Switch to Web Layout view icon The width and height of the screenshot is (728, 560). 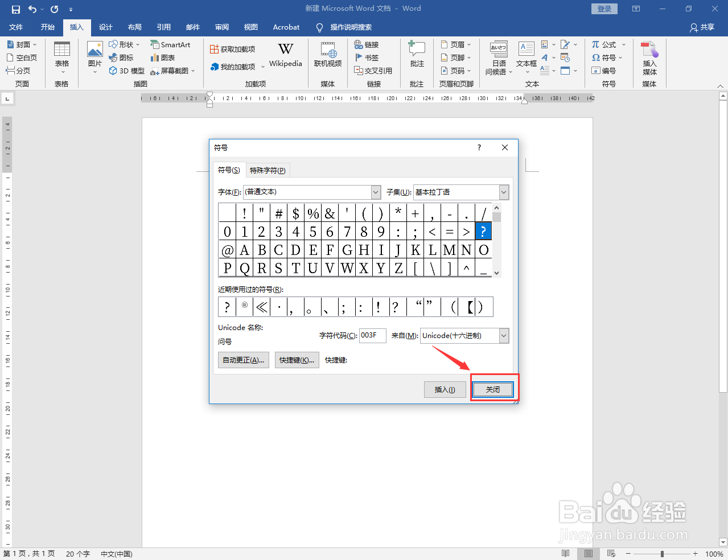611,554
